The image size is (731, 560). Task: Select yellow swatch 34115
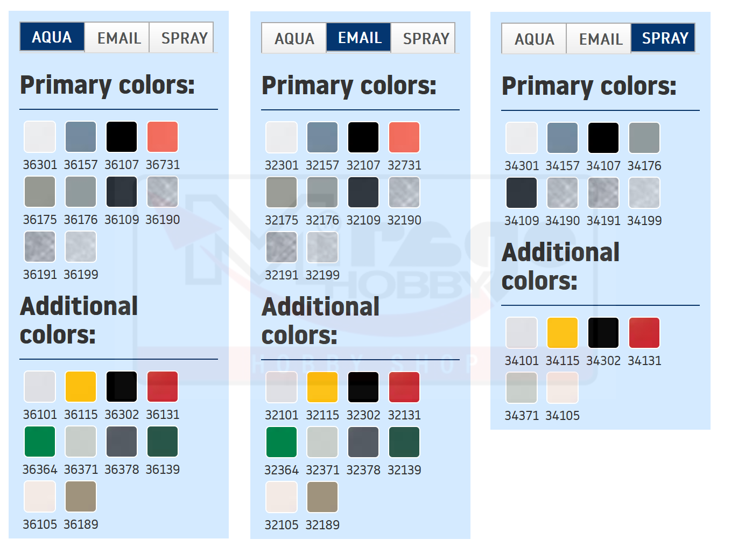click(x=563, y=333)
